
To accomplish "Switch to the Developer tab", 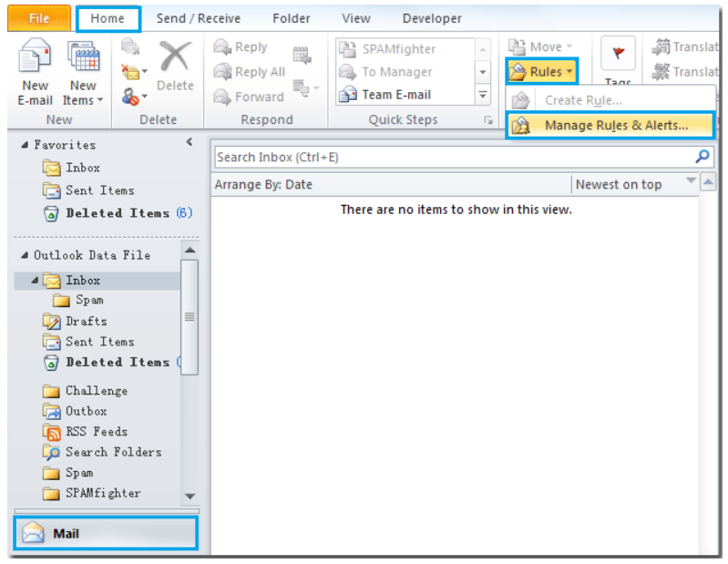I will tap(432, 18).
